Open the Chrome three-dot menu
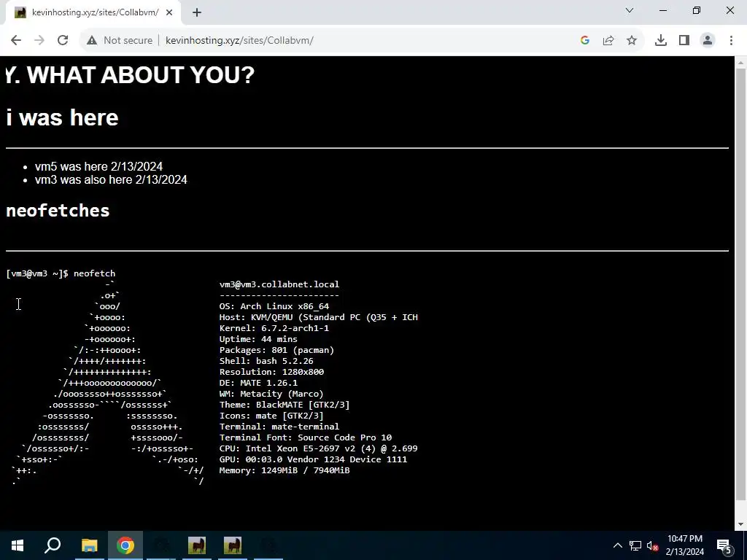Screen dimensions: 747x560 (731, 41)
